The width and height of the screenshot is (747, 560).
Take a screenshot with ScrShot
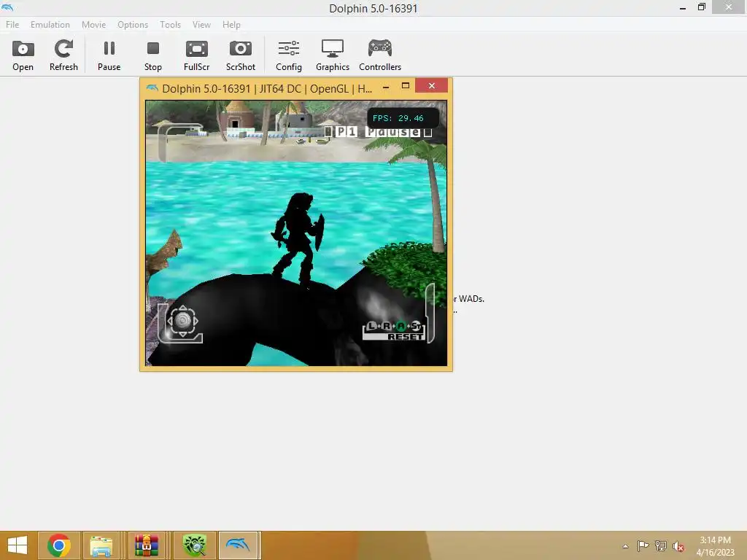[x=241, y=55]
